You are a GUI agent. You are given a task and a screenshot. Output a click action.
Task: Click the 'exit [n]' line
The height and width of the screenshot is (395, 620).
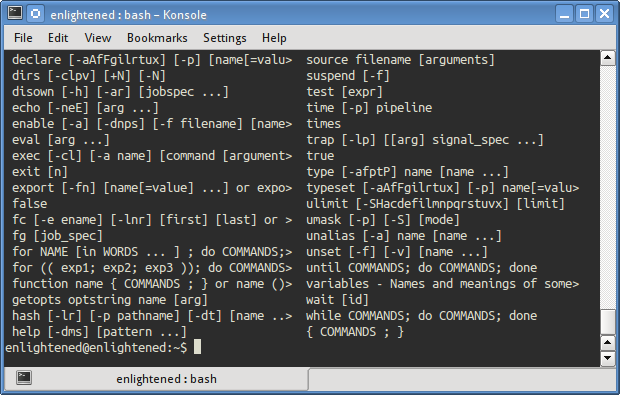click(x=40, y=172)
